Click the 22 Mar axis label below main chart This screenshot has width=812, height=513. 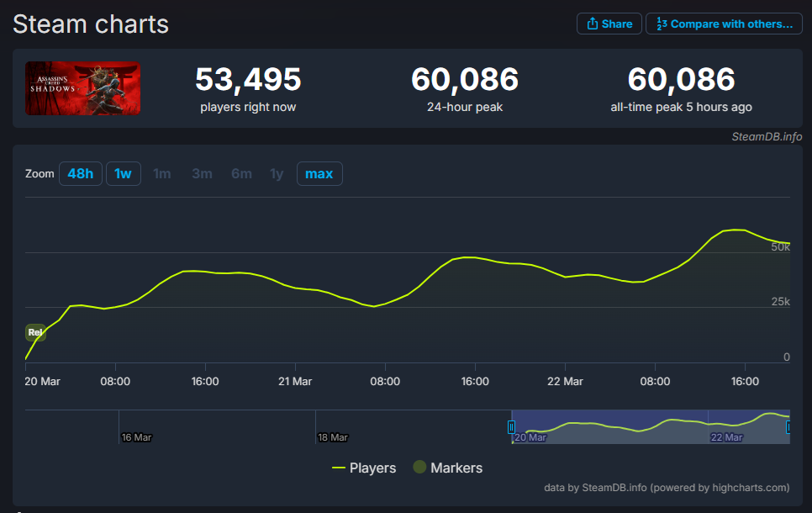click(x=565, y=381)
